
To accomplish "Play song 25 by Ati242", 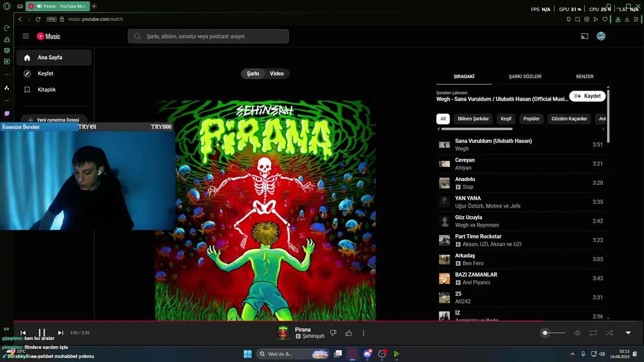I will click(521, 298).
